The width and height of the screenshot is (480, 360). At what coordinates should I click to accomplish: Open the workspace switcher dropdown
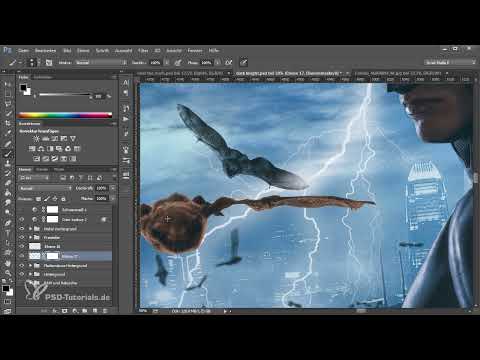(x=450, y=62)
